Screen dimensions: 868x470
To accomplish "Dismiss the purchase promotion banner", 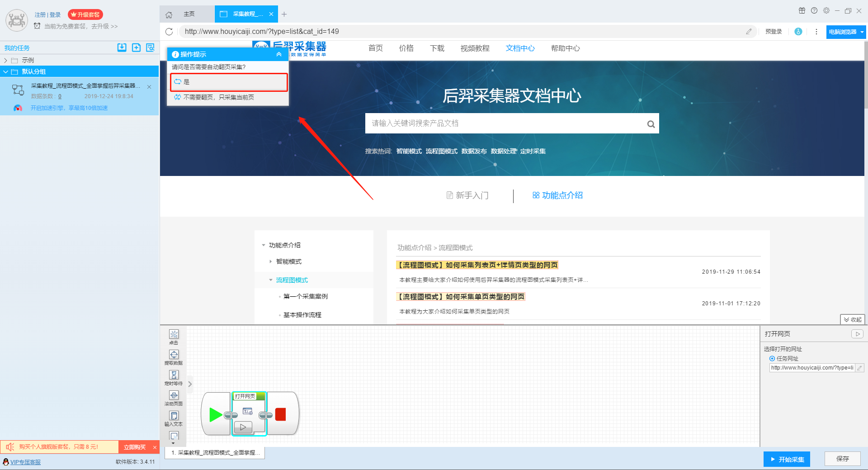I will (x=155, y=447).
